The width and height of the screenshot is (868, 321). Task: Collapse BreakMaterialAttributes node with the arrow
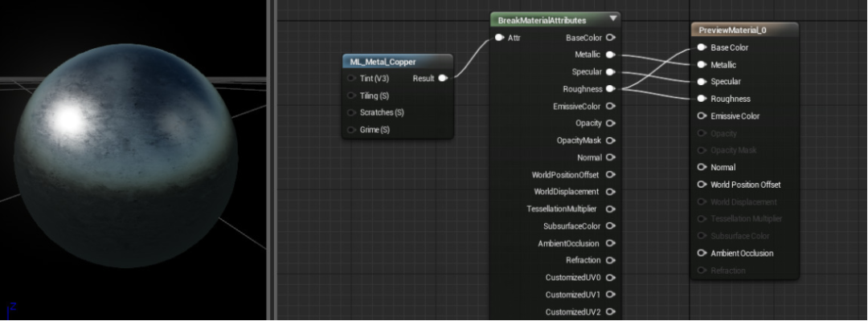pyautogui.click(x=612, y=18)
